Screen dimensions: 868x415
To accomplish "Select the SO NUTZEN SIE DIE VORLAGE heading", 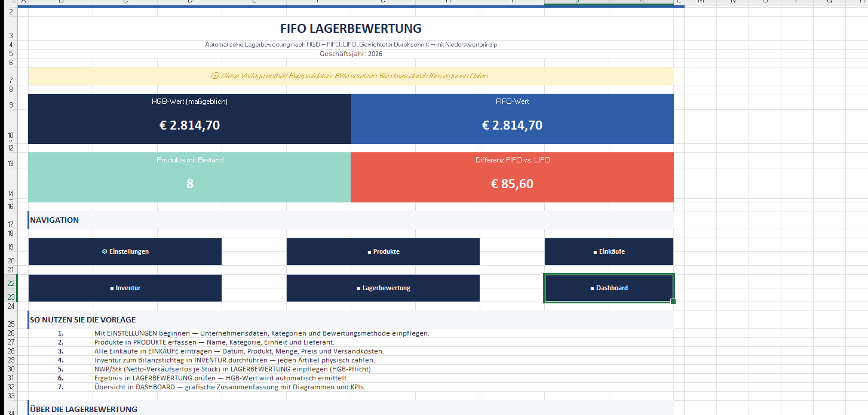I will [x=83, y=319].
